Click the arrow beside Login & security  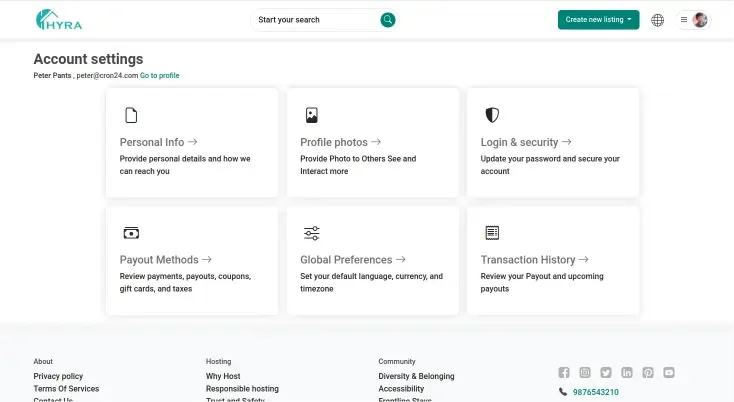tap(566, 141)
